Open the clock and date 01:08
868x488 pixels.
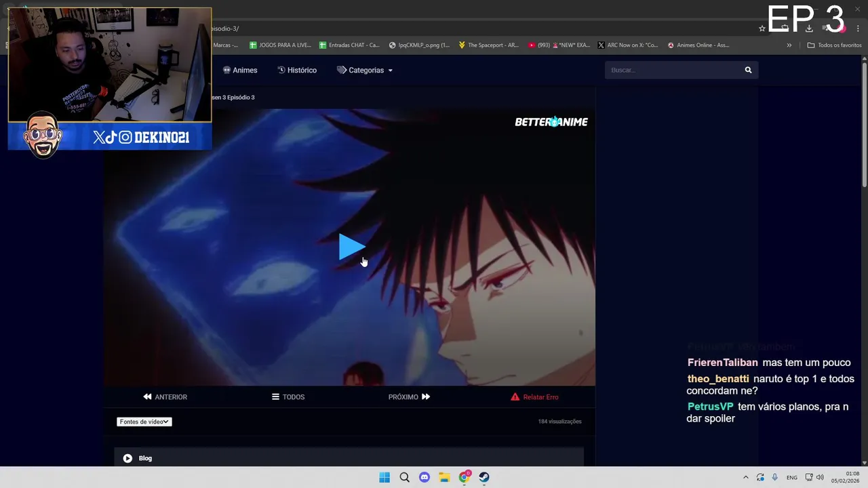click(846, 477)
